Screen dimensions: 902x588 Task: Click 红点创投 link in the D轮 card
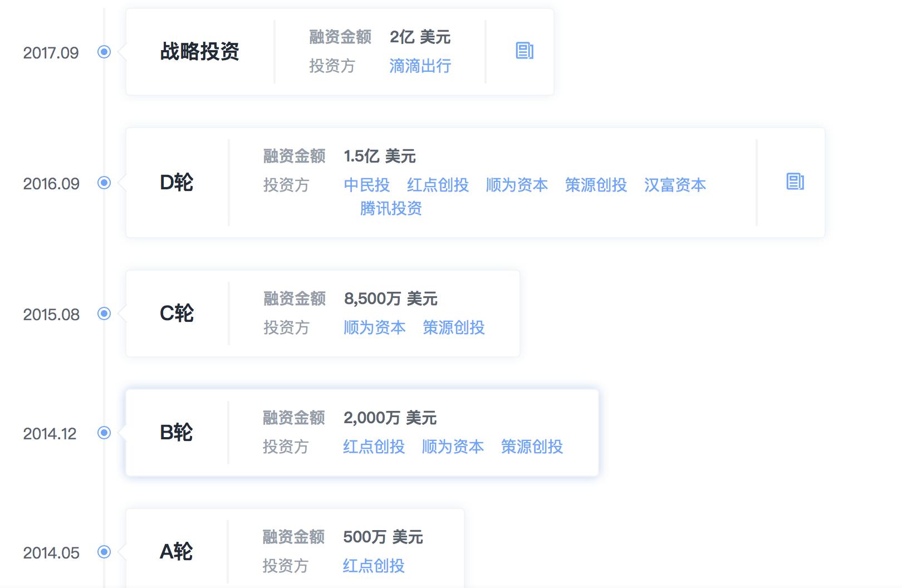point(438,185)
